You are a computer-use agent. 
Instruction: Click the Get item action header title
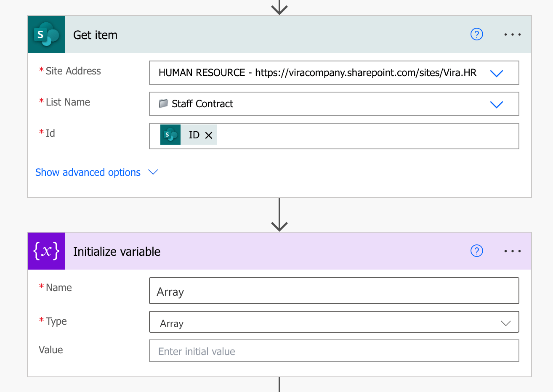96,35
